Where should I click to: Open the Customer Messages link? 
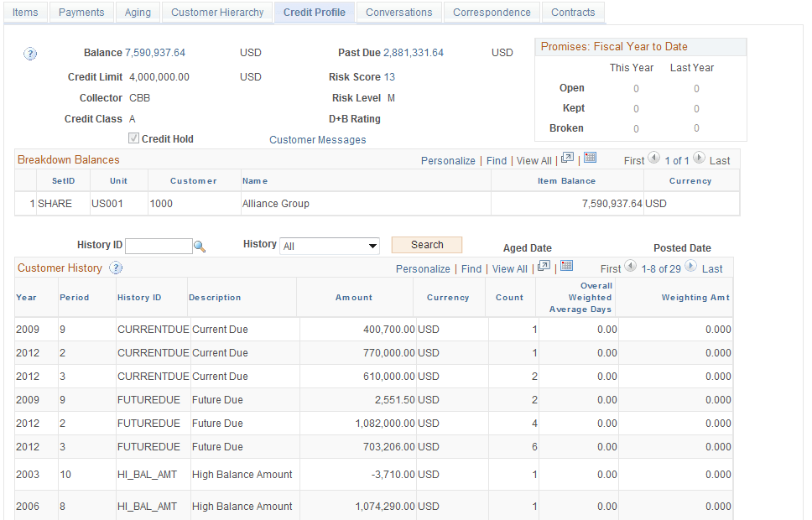[317, 139]
